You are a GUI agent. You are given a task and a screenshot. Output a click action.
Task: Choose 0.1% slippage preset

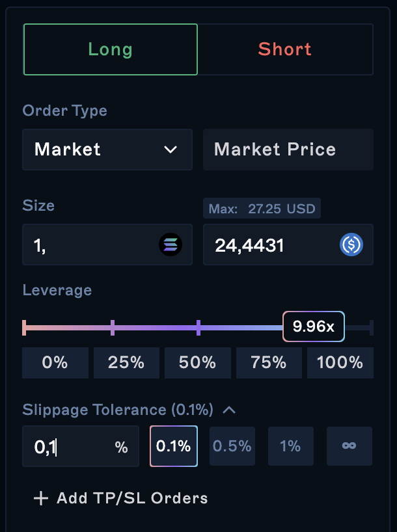[174, 446]
